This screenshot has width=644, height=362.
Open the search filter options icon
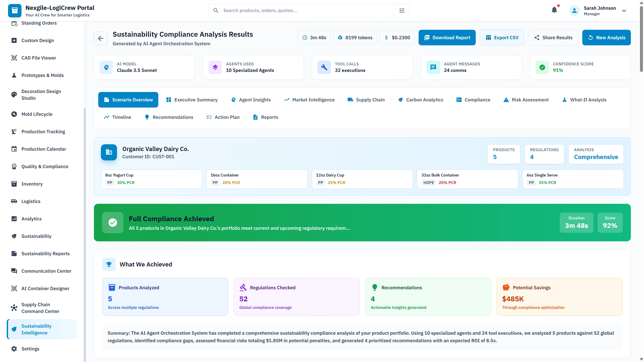401,10
